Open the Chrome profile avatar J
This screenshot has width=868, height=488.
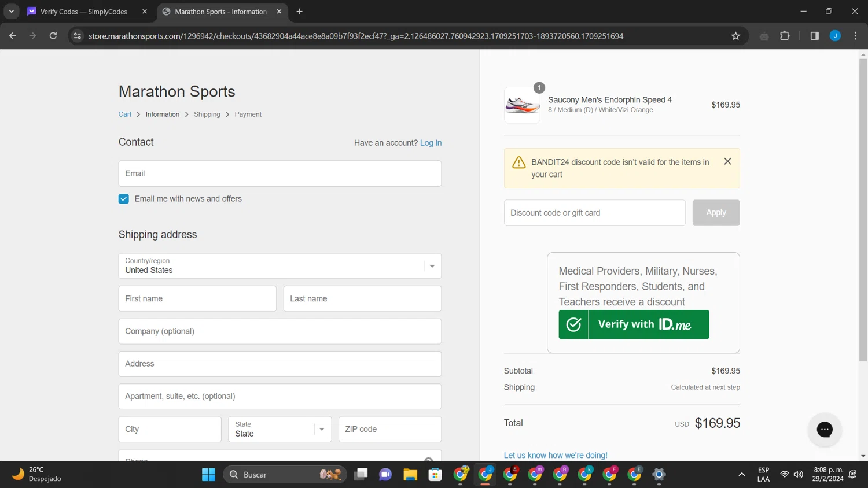[x=835, y=36]
